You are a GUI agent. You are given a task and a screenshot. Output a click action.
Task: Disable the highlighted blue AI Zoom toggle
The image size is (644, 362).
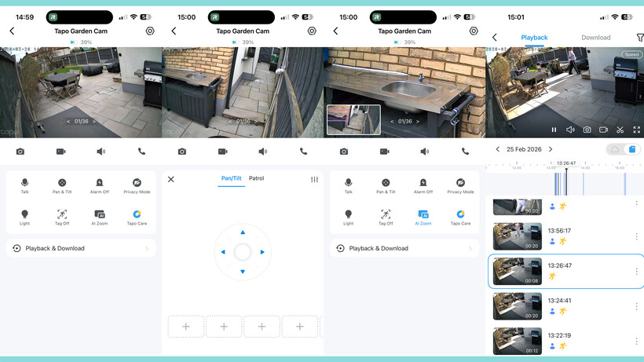(x=423, y=217)
